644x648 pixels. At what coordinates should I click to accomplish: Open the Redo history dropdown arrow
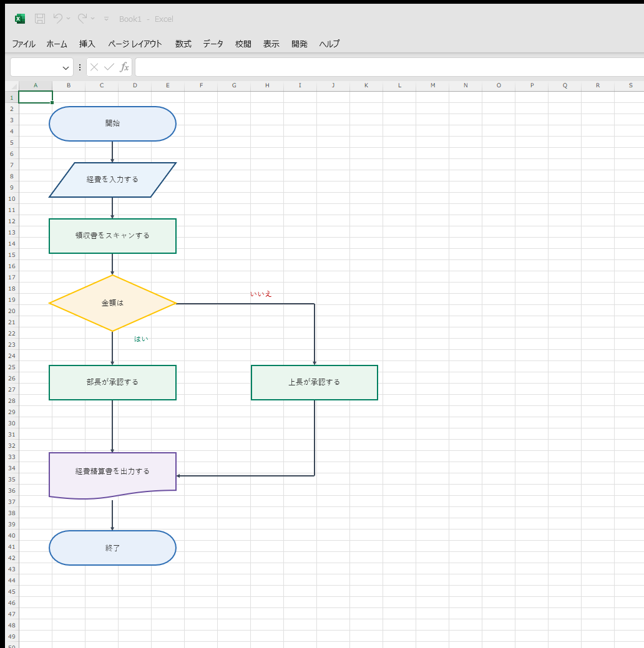point(92,19)
